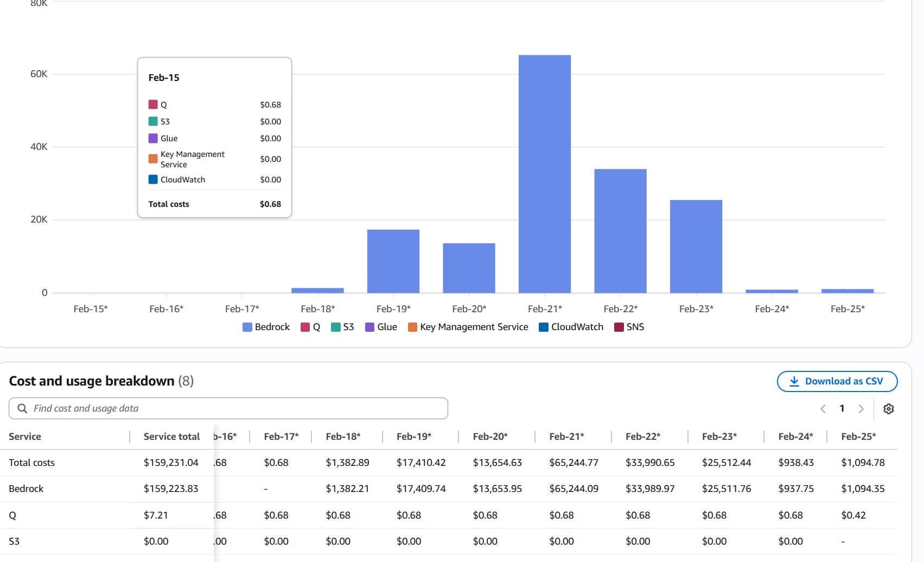Select the Feb-23 bar in chart
The height and width of the screenshot is (562, 924).
point(696,247)
